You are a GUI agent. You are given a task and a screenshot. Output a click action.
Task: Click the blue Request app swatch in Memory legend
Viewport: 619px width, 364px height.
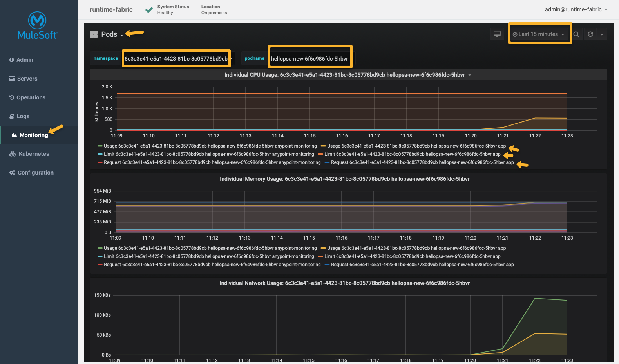327,265
